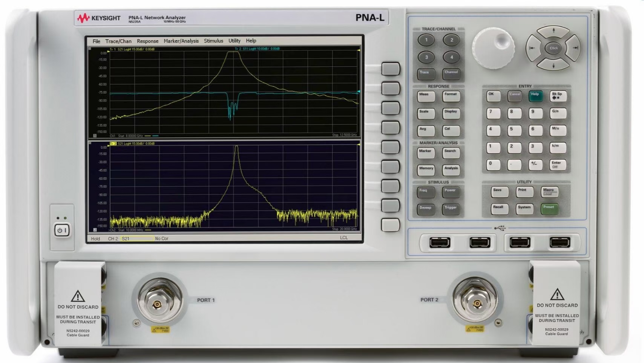Push the Channel hardkey
The width and height of the screenshot is (644, 363).
tap(451, 74)
